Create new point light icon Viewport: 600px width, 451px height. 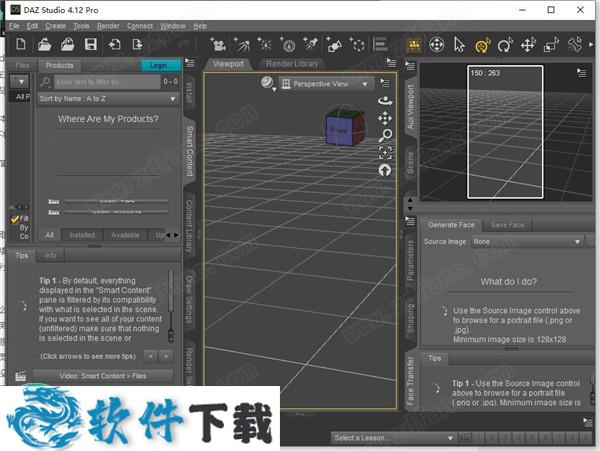264,45
